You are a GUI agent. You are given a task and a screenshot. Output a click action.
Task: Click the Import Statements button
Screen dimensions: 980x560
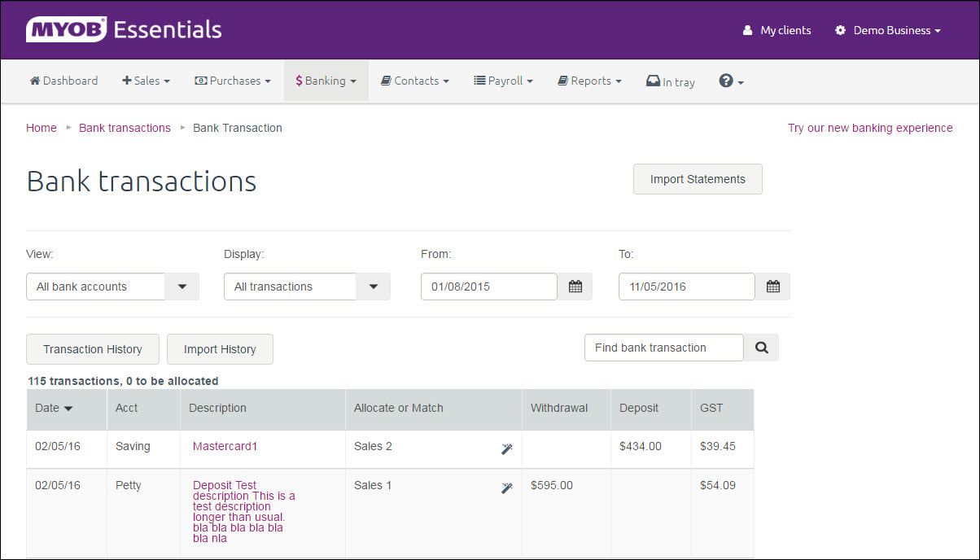(698, 179)
